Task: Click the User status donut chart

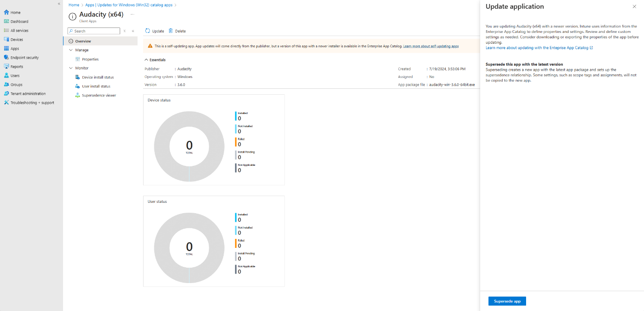Action: [189, 247]
